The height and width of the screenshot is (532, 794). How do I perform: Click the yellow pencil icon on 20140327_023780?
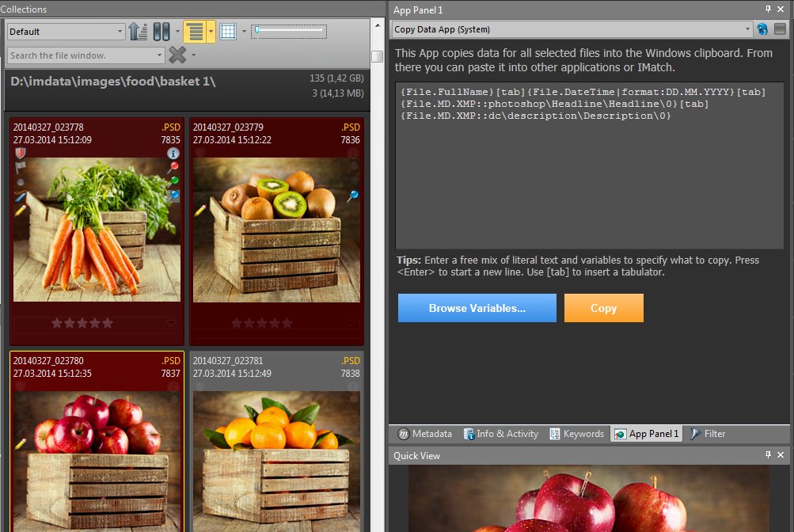click(21, 444)
